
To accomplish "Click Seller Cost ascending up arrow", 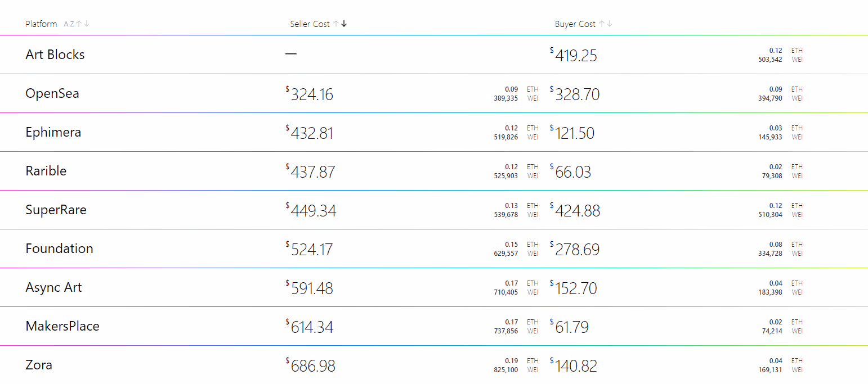I will click(x=336, y=24).
